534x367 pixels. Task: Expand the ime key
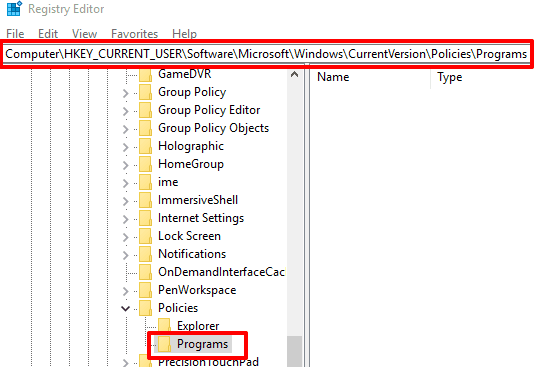click(126, 183)
